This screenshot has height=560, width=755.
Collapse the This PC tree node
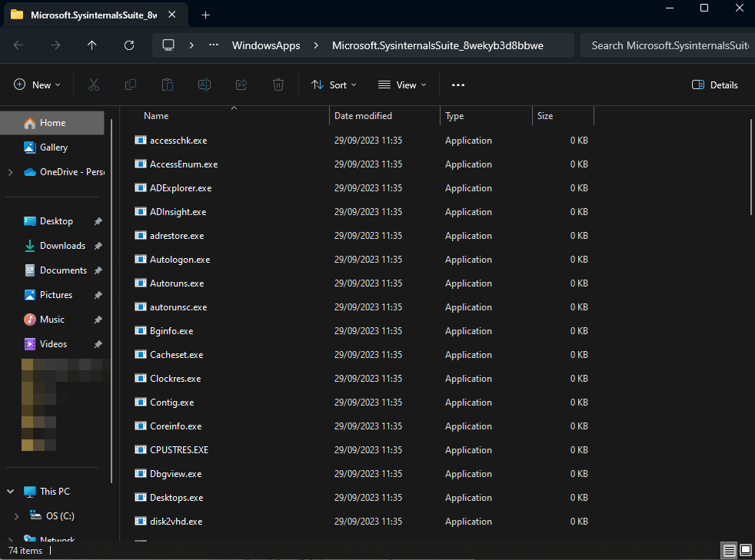point(11,492)
